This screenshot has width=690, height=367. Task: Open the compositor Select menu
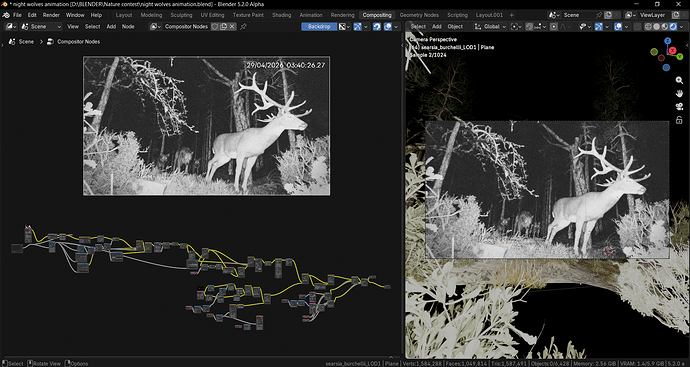pyautogui.click(x=92, y=26)
